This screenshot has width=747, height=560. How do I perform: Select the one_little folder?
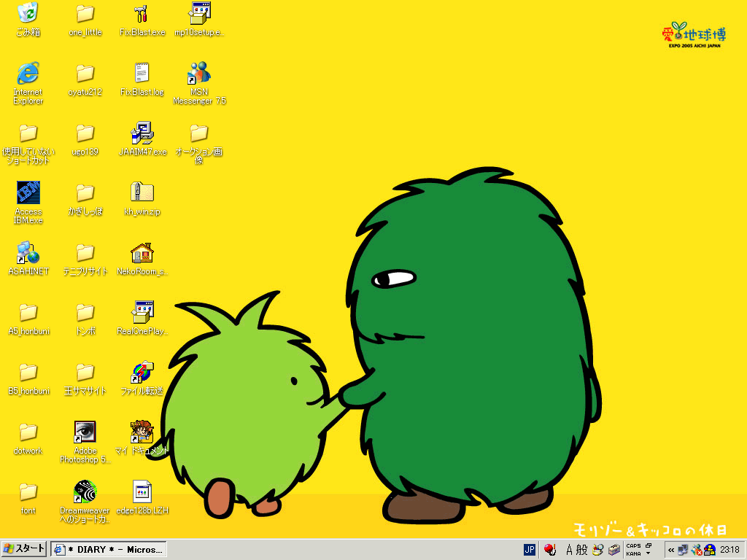[x=85, y=20]
